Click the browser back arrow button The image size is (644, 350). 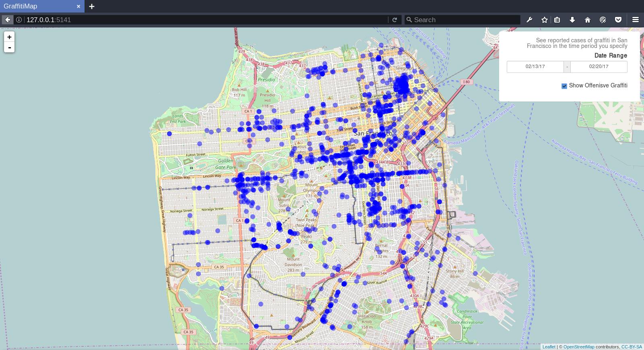8,20
